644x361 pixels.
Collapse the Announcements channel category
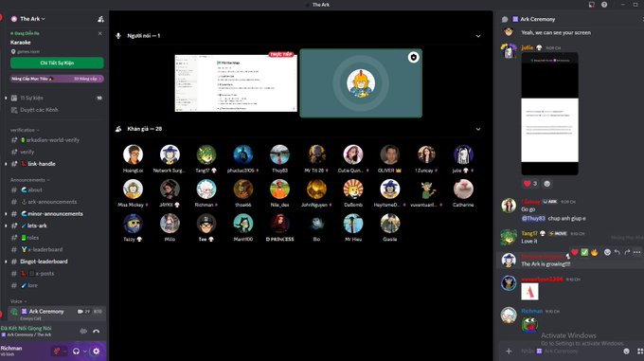[29, 180]
